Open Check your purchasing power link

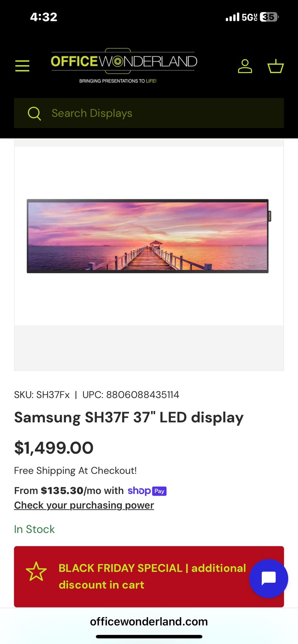click(84, 505)
